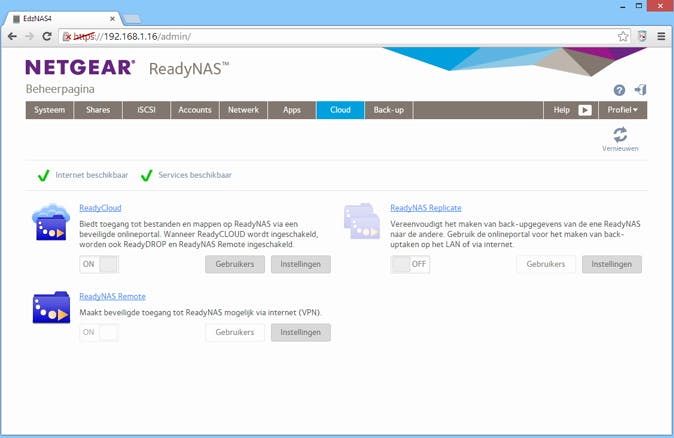Click the ReadyNAS Remote folder icon

pyautogui.click(x=51, y=307)
